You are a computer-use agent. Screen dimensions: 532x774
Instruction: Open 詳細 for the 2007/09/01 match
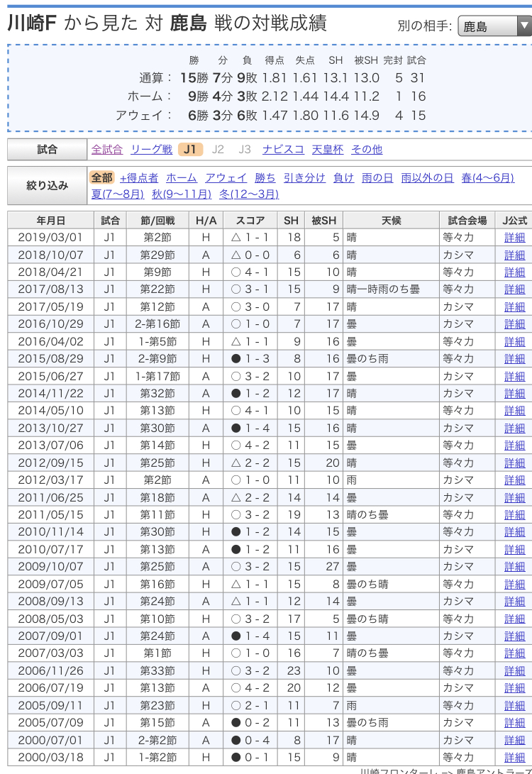point(514,636)
